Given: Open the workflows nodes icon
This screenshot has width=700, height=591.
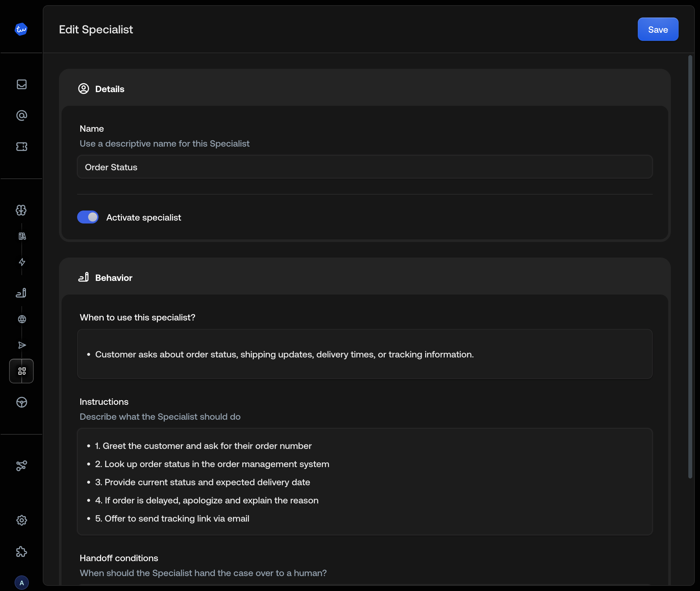Looking at the screenshot, I should (22, 466).
